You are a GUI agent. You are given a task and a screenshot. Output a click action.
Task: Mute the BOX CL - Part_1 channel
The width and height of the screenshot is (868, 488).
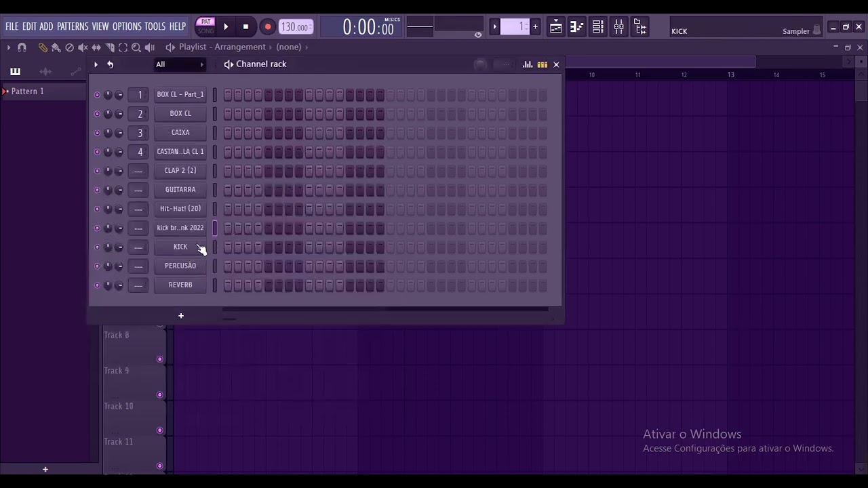pyautogui.click(x=97, y=95)
